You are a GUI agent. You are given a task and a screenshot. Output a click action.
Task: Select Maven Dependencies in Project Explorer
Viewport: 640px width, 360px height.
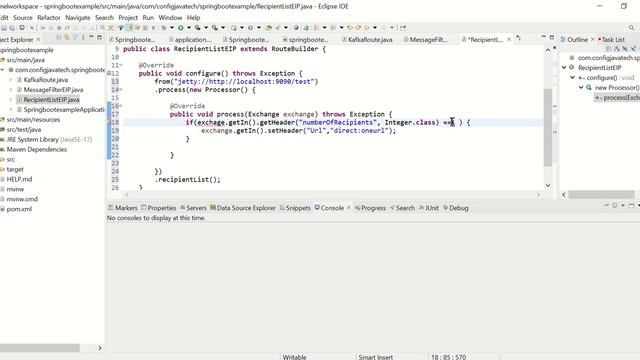pyautogui.click(x=36, y=149)
